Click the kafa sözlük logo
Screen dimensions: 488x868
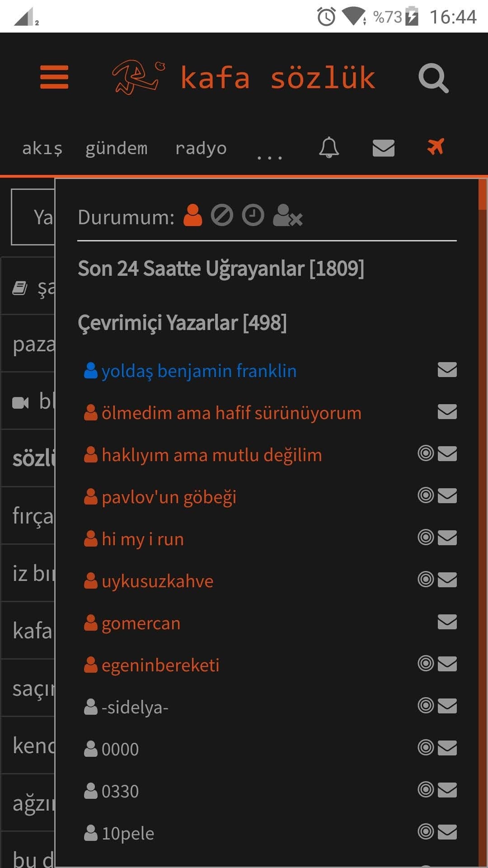click(x=244, y=78)
